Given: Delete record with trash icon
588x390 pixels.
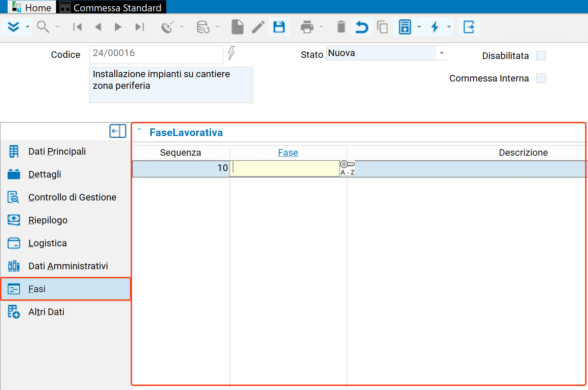Looking at the screenshot, I should point(341,27).
